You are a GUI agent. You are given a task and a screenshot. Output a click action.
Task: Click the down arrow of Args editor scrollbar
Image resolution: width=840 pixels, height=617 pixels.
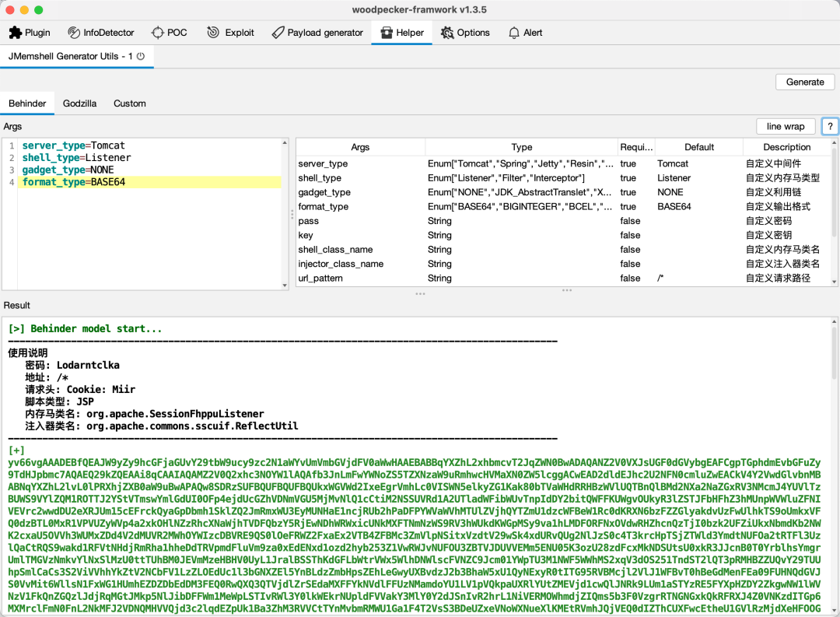click(285, 286)
